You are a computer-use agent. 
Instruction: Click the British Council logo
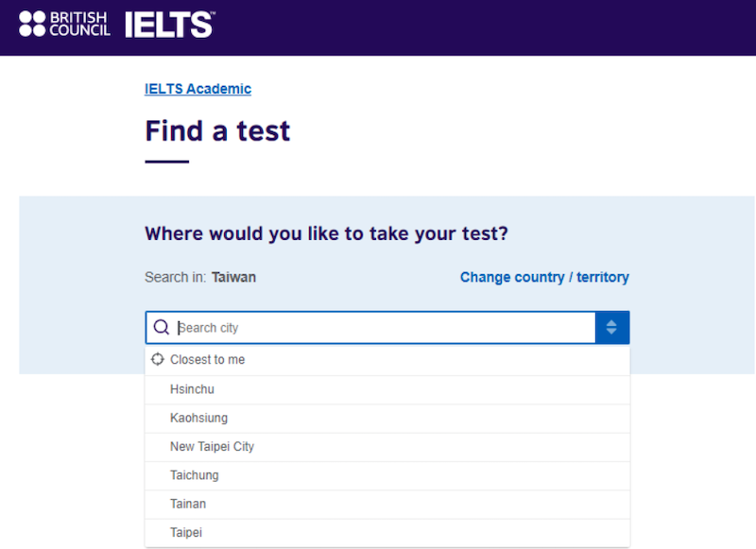[64, 24]
